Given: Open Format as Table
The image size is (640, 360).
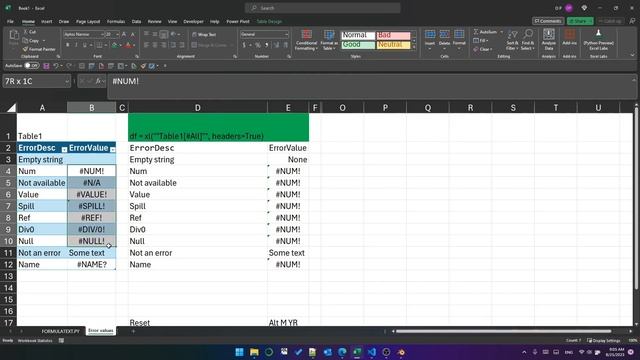Looking at the screenshot, I should [x=329, y=40].
